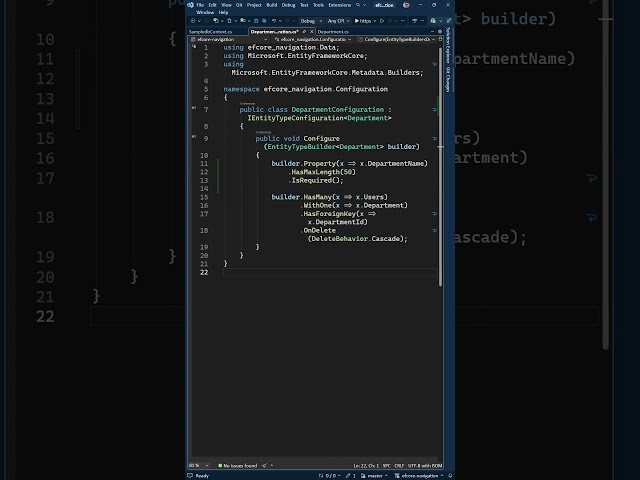Open the Configure member navigation dropdown
This screenshot has width=640, height=480.
click(x=397, y=39)
